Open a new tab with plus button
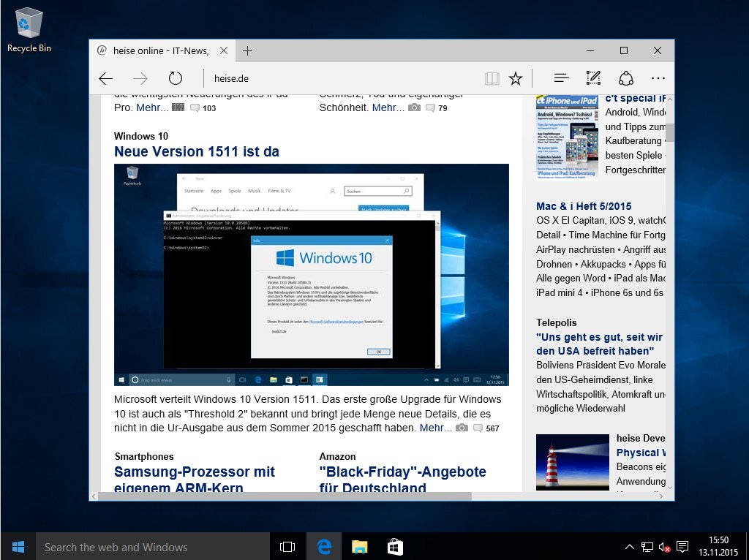 247,50
